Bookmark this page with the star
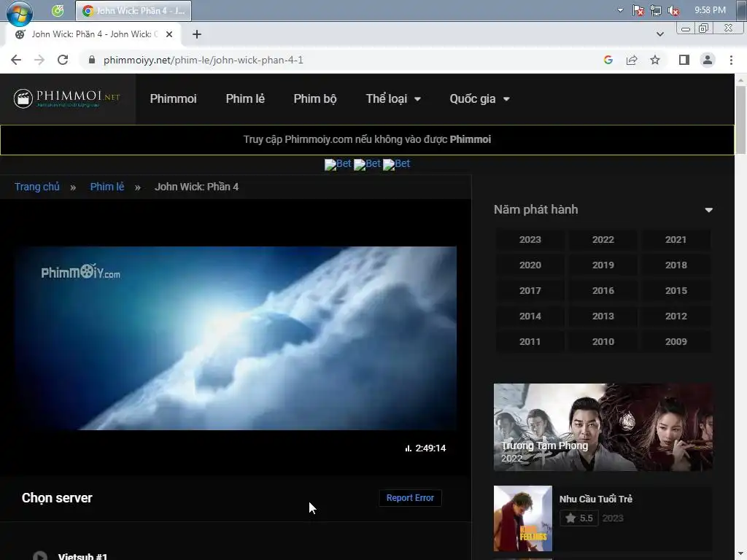Image resolution: width=747 pixels, height=560 pixels. [655, 60]
